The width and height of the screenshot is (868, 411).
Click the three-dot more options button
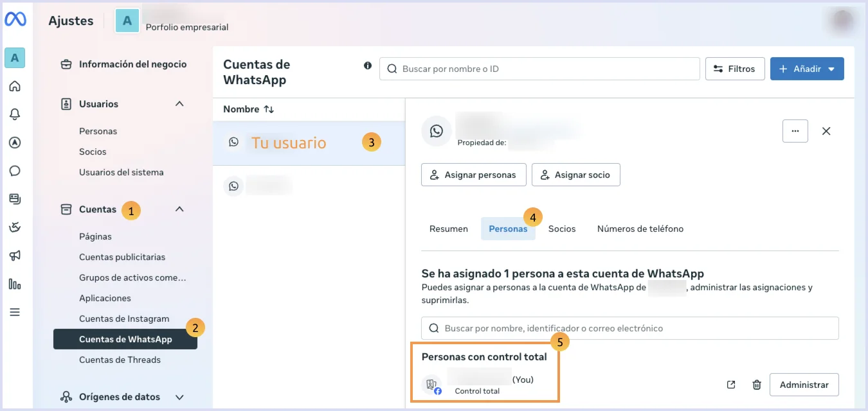point(795,131)
